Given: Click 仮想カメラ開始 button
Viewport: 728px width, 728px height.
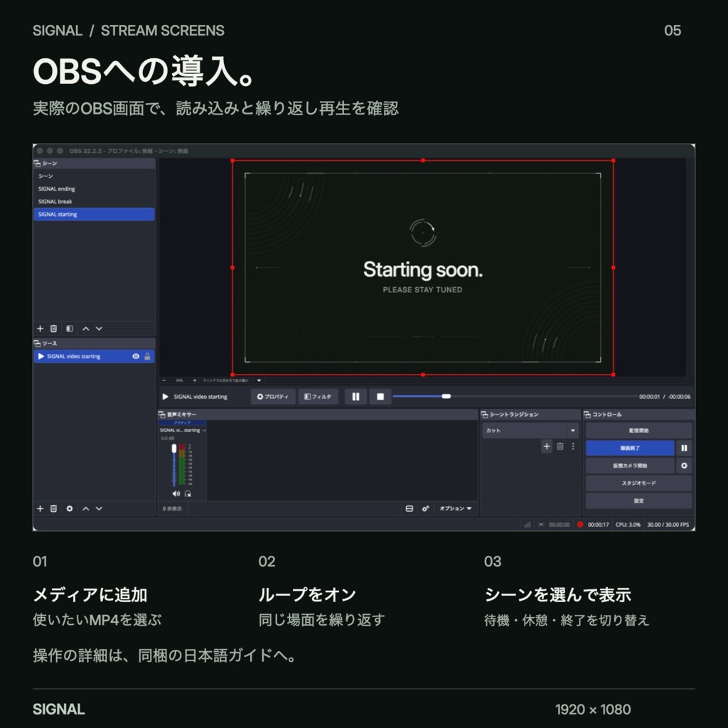Looking at the screenshot, I should point(630,466).
